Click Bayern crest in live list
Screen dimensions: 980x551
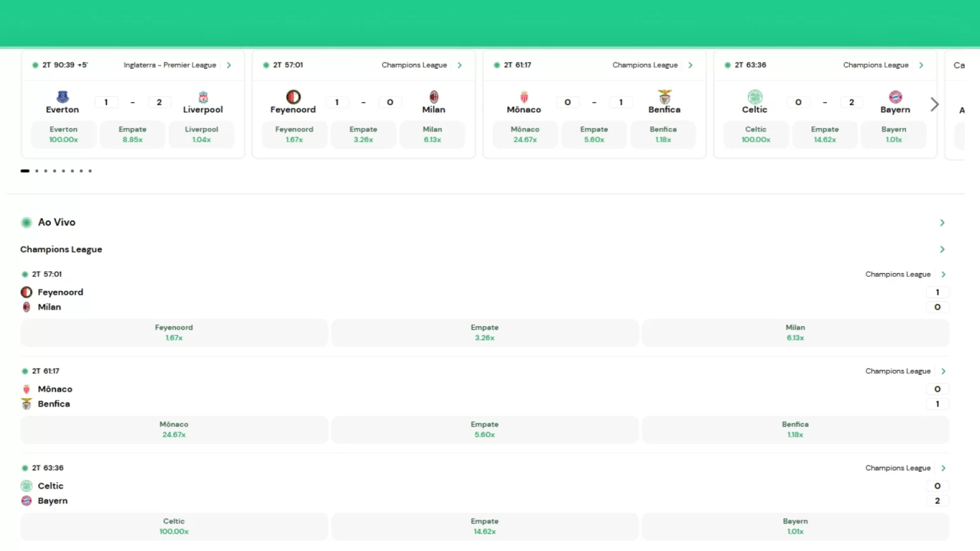pos(26,501)
